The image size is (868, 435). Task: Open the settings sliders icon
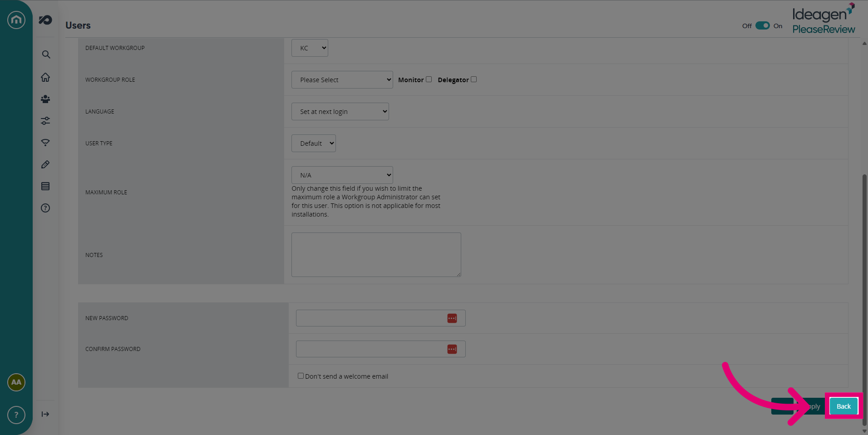pos(45,121)
